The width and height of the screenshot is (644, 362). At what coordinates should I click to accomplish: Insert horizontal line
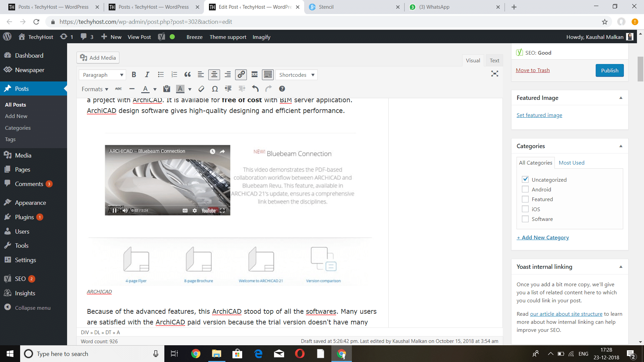(132, 89)
